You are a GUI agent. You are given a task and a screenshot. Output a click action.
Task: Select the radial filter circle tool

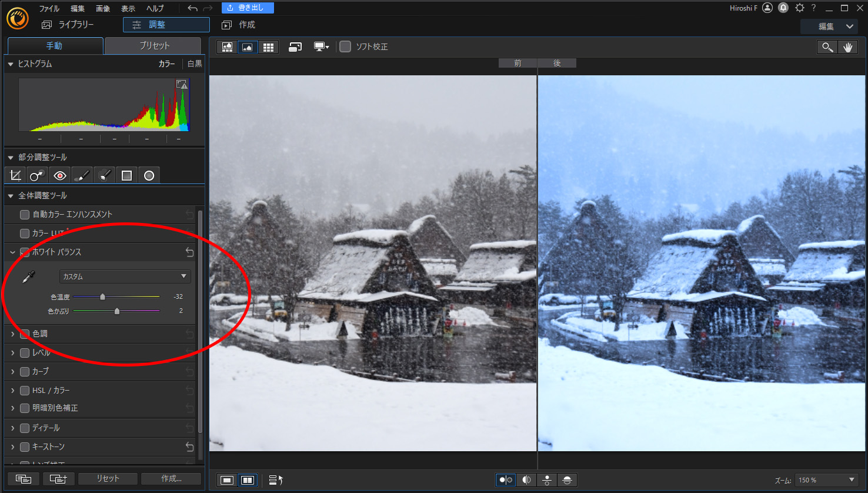coord(149,175)
